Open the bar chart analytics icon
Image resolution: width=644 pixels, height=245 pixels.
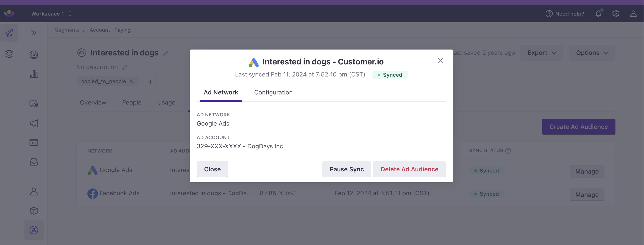coord(34,74)
